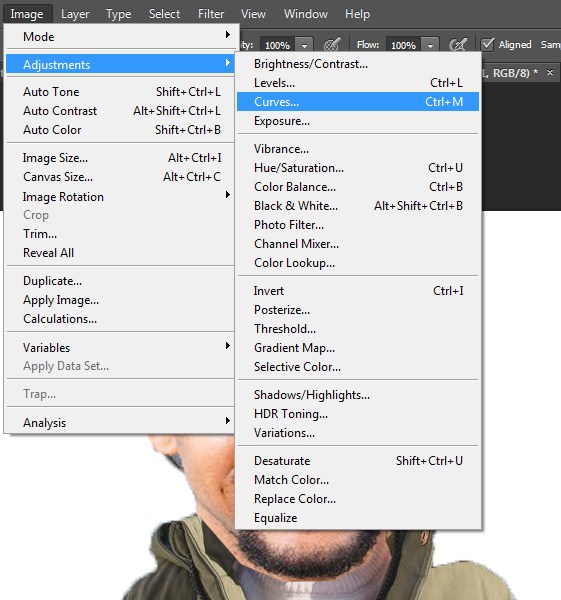
Task: Choose Equalize
Action: tap(358, 518)
